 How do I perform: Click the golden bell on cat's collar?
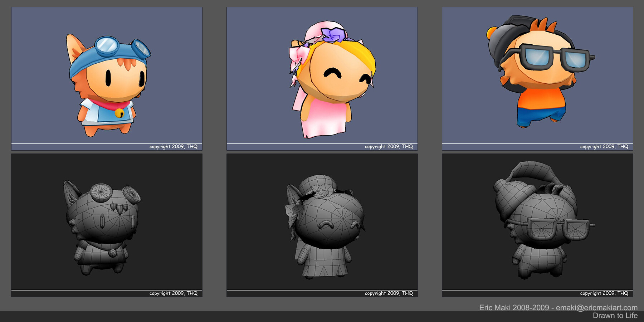(119, 113)
